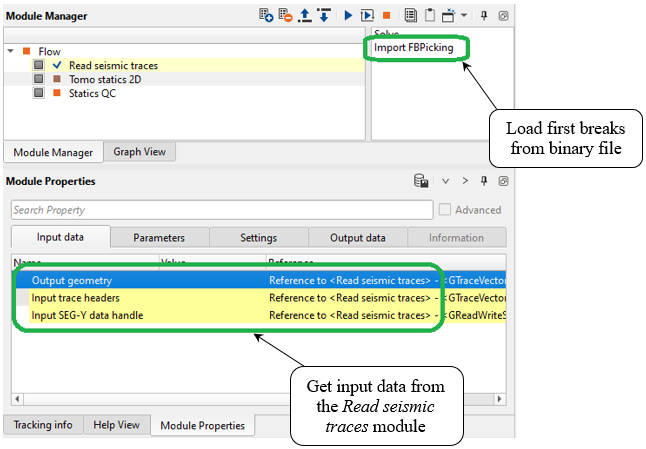This screenshot has width=646, height=449.
Task: Run the flow with play icon
Action: coord(348,16)
